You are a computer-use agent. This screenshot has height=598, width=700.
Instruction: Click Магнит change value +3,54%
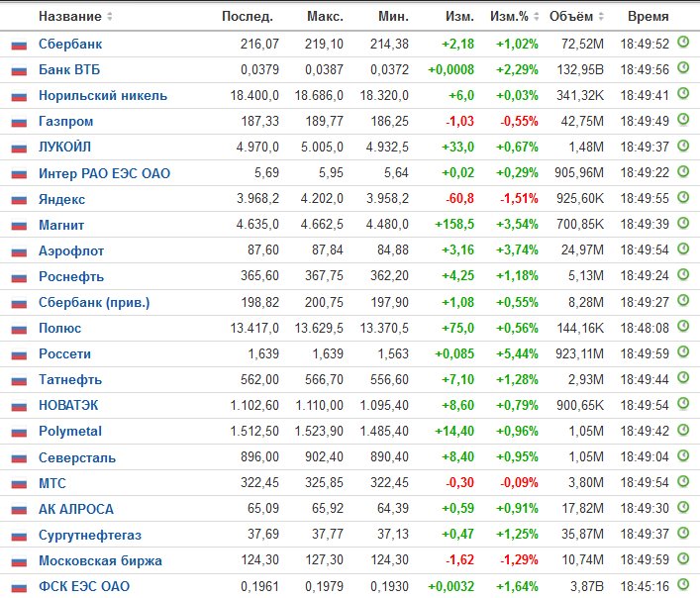pyautogui.click(x=517, y=224)
